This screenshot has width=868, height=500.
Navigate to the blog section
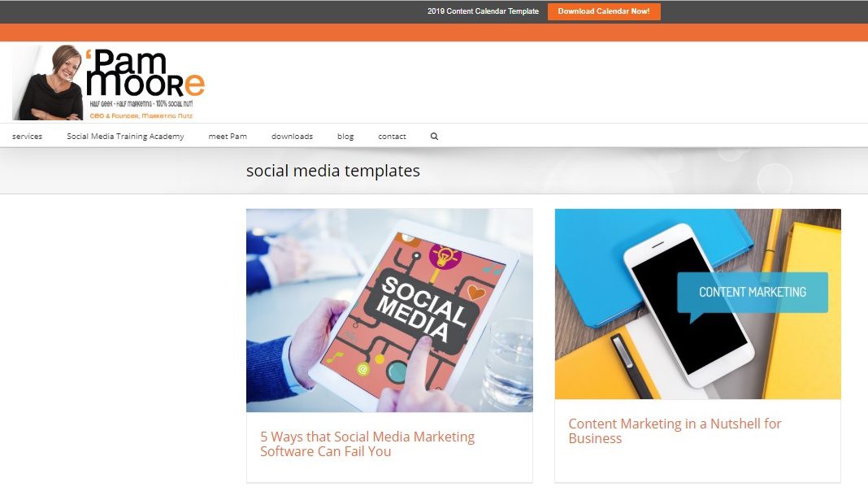[345, 137]
